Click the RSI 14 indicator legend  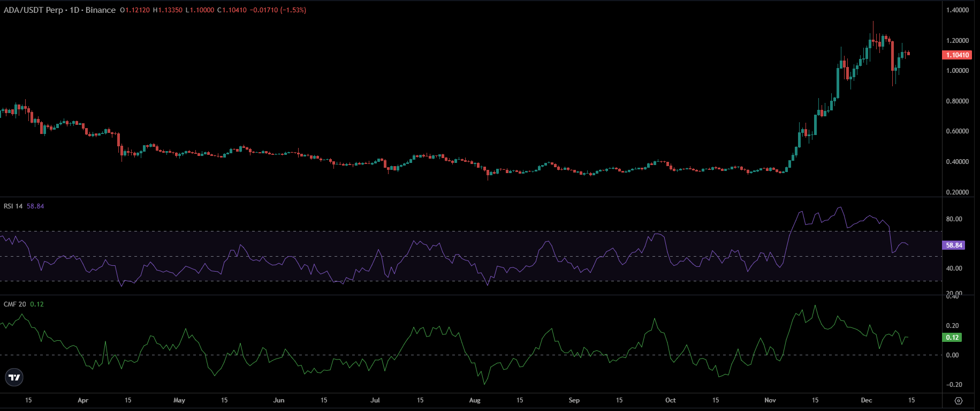pos(13,206)
